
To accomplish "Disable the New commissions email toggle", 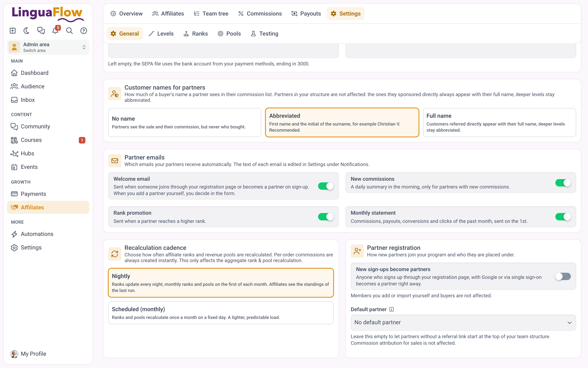I will [x=563, y=183].
